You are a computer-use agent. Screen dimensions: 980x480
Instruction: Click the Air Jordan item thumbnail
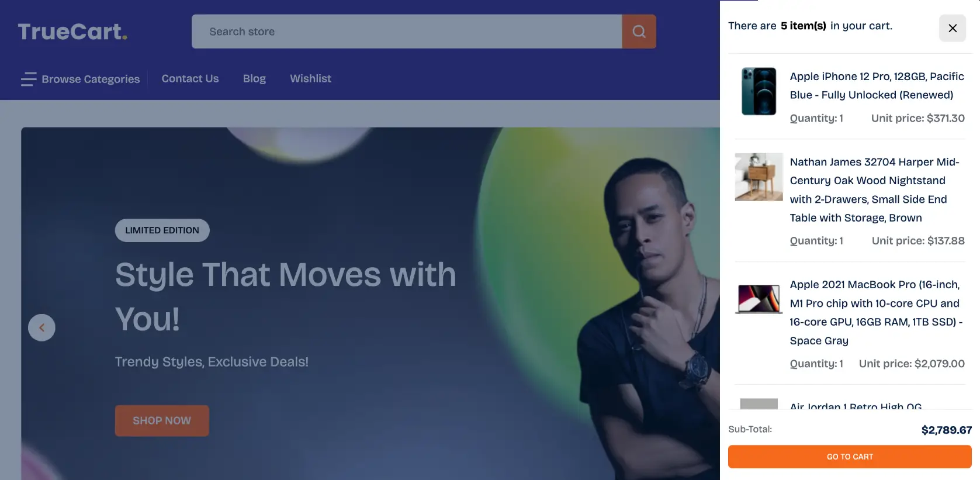coord(759,403)
